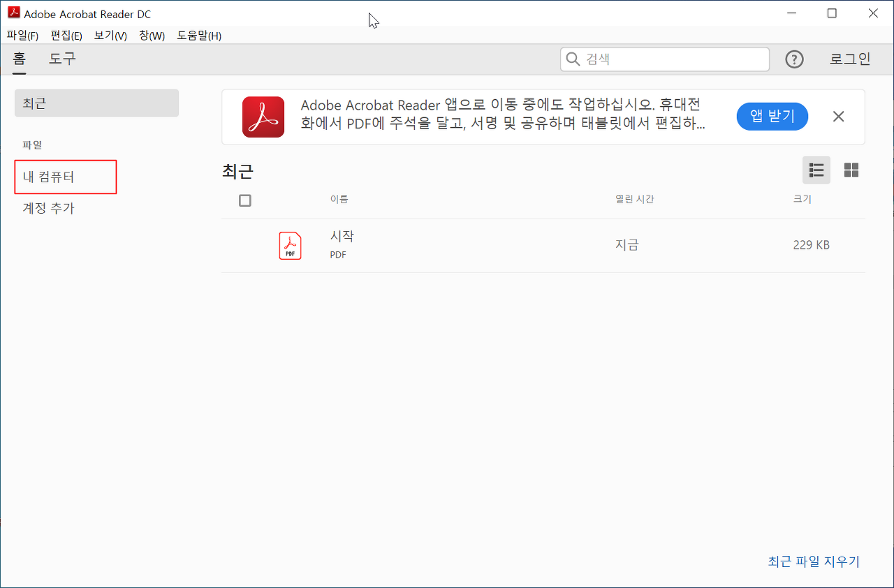Click 최근 파일 지우기 link
The width and height of the screenshot is (894, 588).
click(x=814, y=561)
